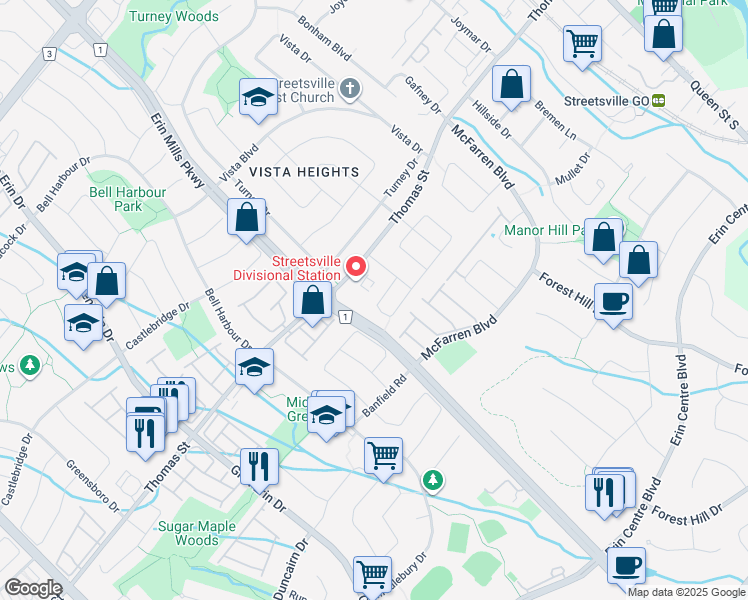Viewport: 748px width, 600px height.
Task: Click the red Streetsville Divisional Station pin
Action: 356,267
